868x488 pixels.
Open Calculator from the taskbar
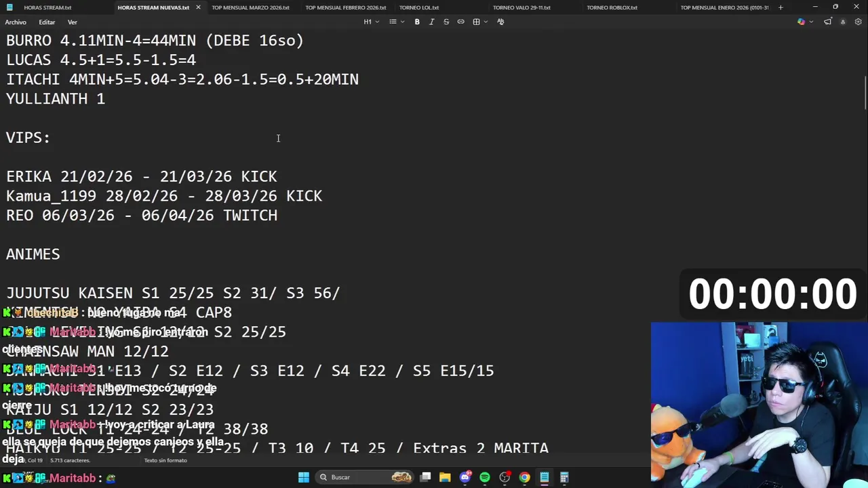(x=564, y=477)
